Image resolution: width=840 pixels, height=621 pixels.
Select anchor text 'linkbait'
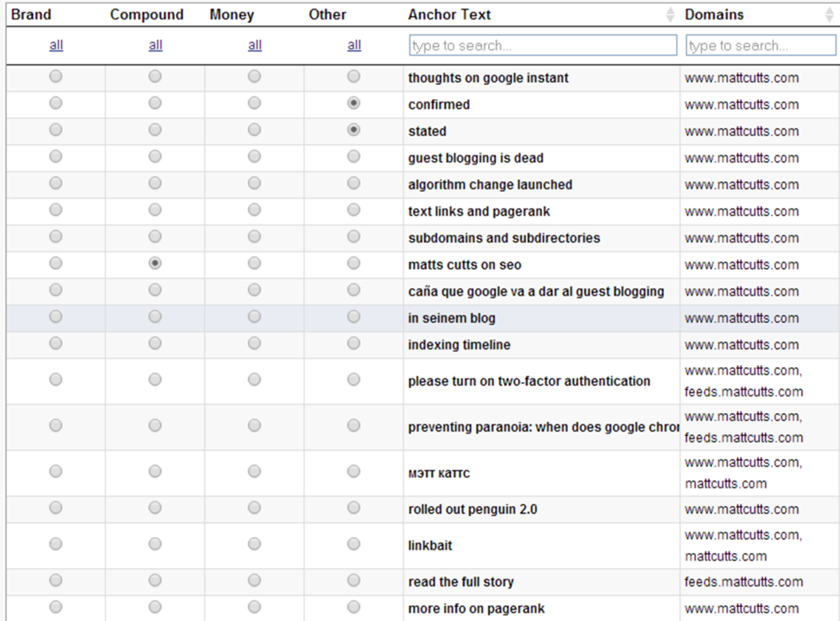(431, 546)
